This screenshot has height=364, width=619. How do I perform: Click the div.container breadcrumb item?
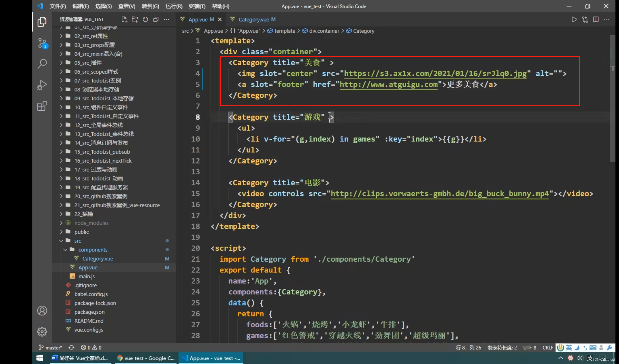[321, 31]
